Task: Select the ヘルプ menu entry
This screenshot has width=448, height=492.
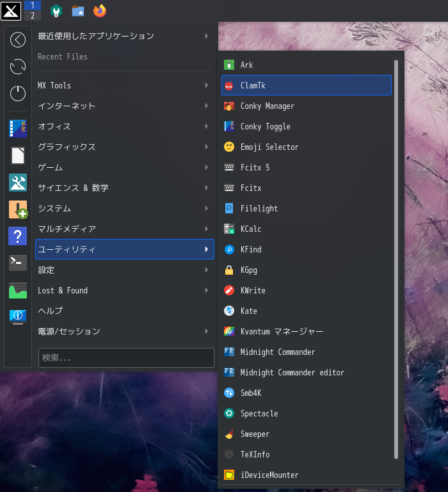Action: [125, 311]
